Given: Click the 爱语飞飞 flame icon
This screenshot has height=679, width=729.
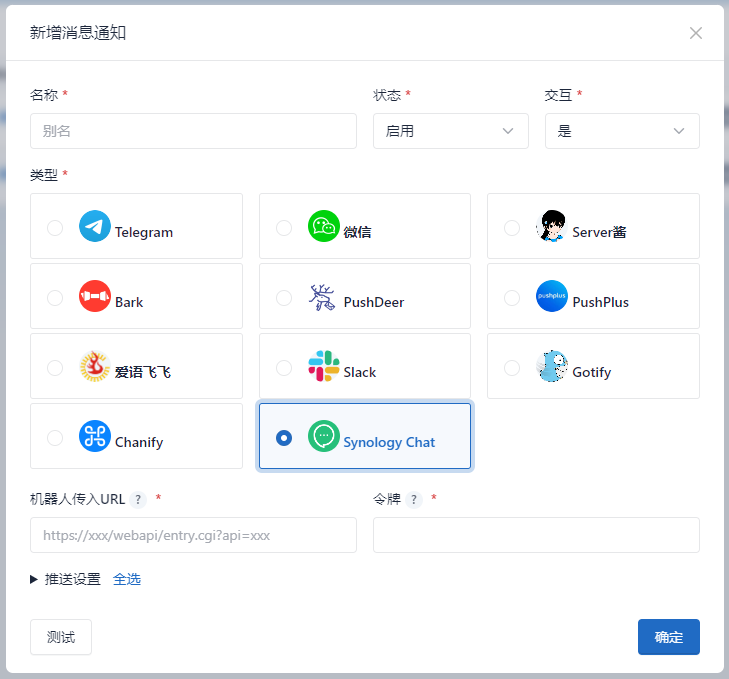Looking at the screenshot, I should click(x=95, y=366).
